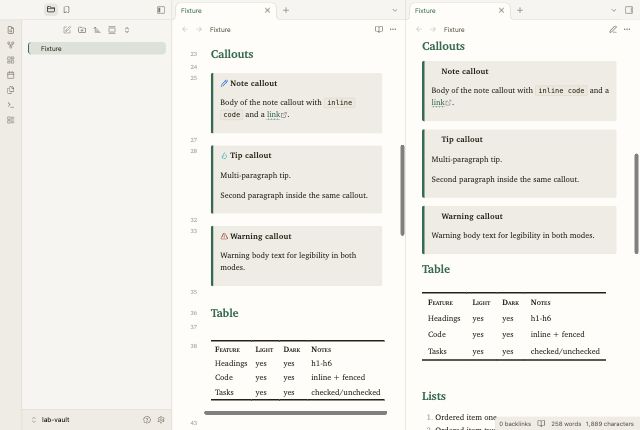Image resolution: width=640 pixels, height=430 pixels.
Task: Click the pencil icon of the Note callout
Action: 224,83
